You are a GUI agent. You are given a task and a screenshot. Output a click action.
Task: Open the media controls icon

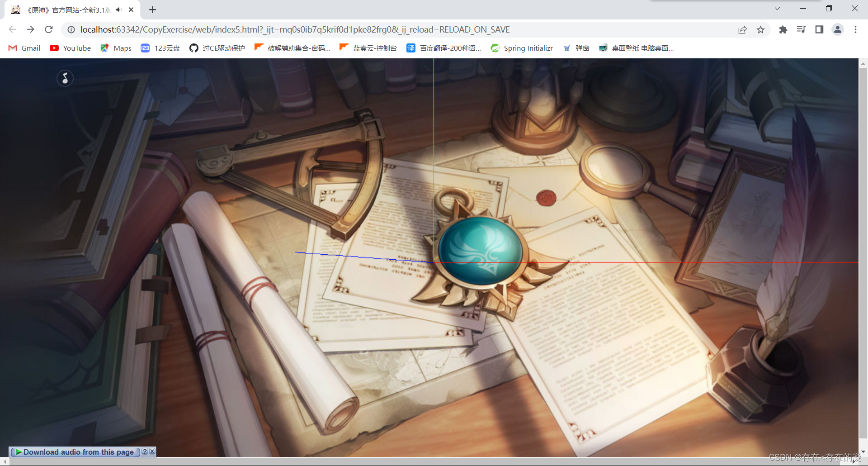801,29
